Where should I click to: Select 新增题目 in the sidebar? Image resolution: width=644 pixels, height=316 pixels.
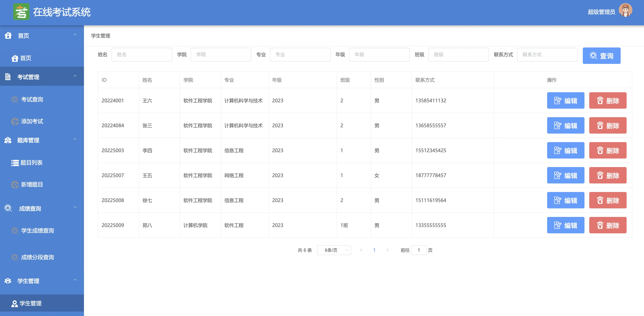click(x=32, y=184)
